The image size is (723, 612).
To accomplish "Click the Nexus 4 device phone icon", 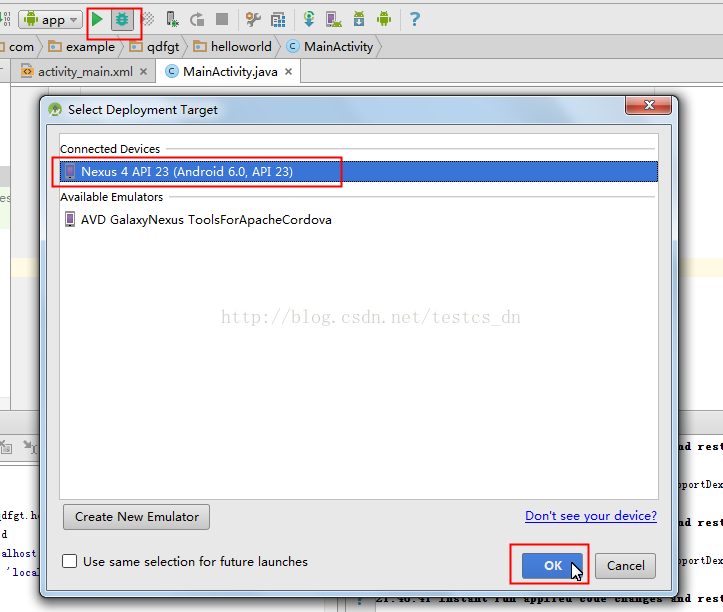I will click(70, 172).
